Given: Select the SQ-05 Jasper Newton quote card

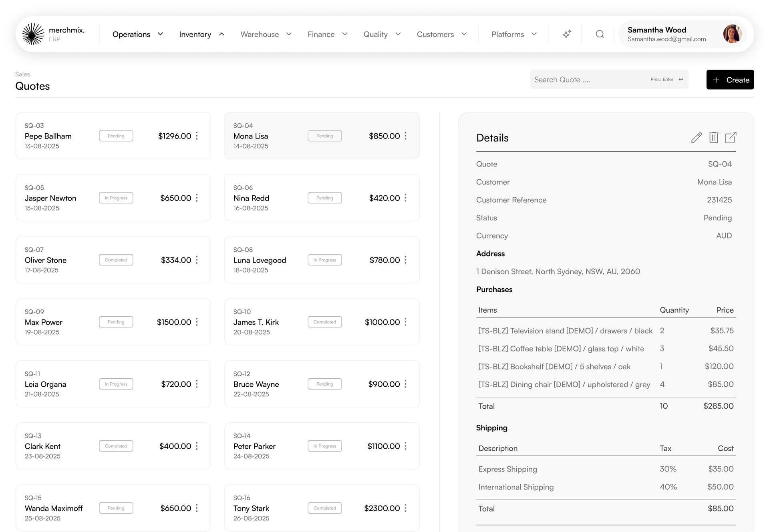Looking at the screenshot, I should point(113,198).
